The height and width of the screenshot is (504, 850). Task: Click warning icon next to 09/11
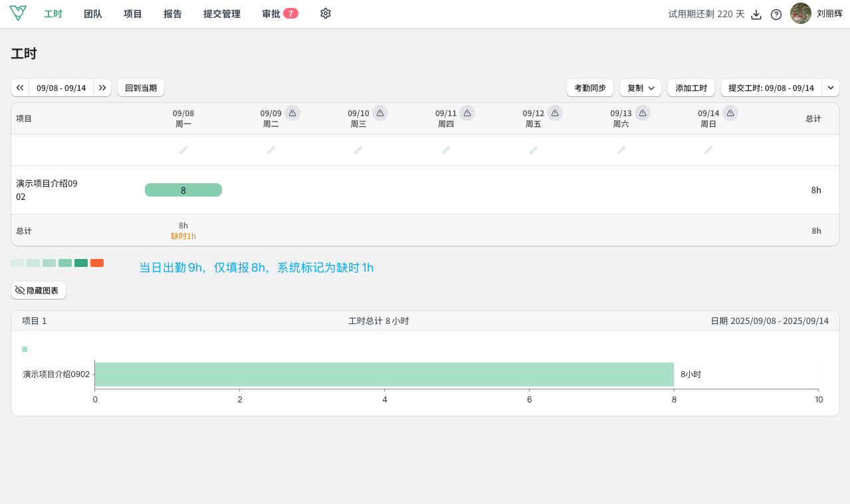point(467,113)
